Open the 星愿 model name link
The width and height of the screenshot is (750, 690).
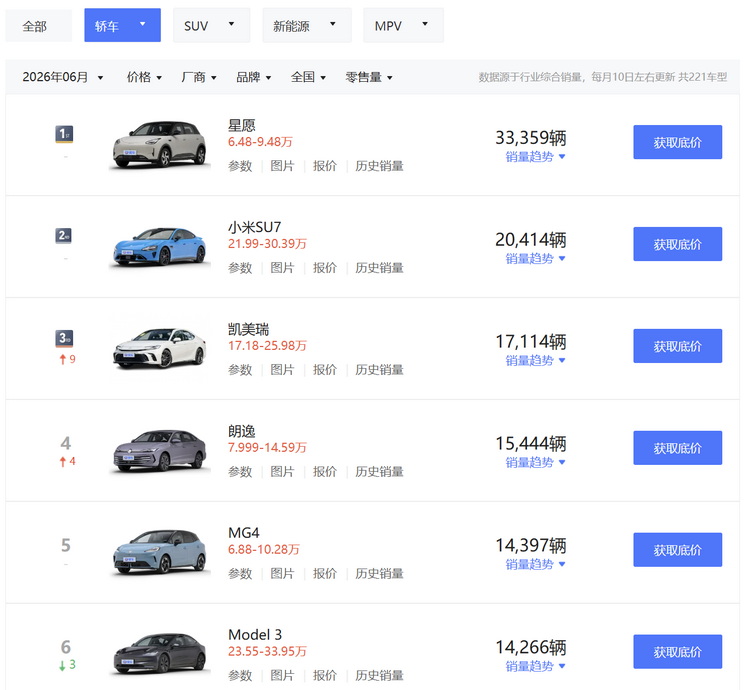(242, 125)
